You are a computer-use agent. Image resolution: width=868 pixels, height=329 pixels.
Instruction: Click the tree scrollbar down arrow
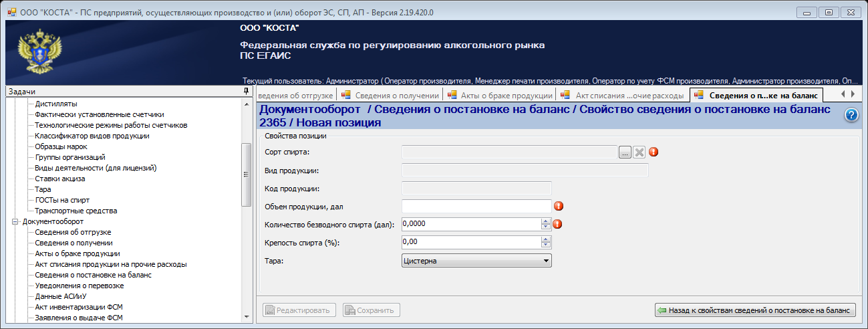[x=246, y=317]
